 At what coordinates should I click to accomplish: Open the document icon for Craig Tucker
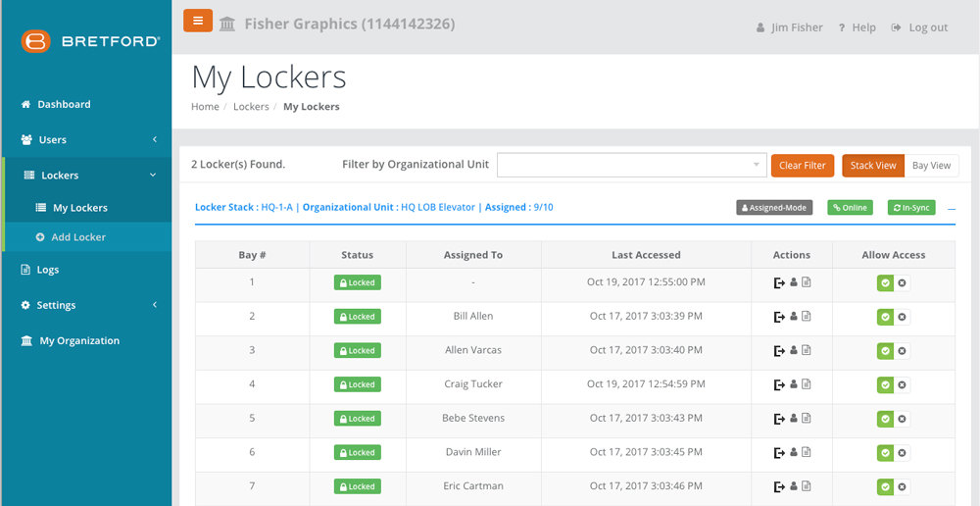pyautogui.click(x=807, y=384)
